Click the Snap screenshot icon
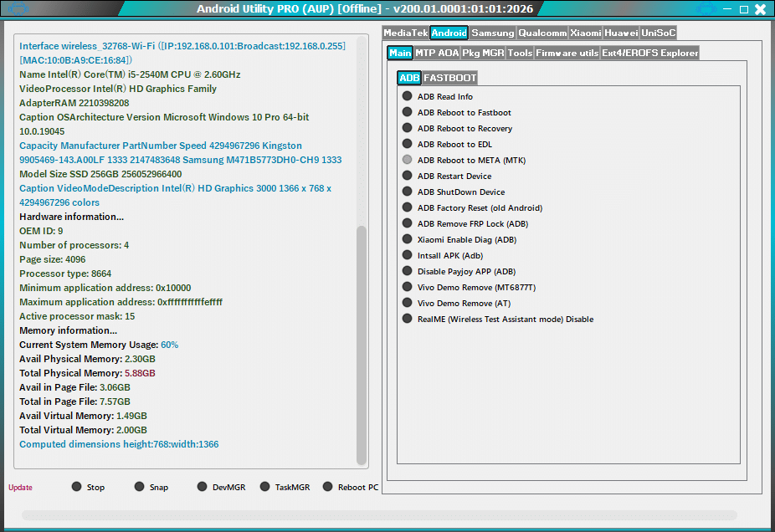Viewport: 775px width, 532px height. (139, 487)
